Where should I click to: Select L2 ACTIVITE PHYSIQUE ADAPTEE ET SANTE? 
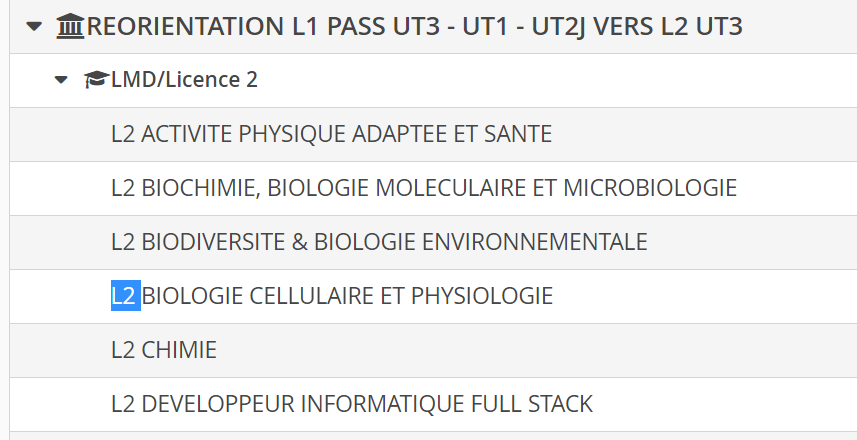coord(331,134)
